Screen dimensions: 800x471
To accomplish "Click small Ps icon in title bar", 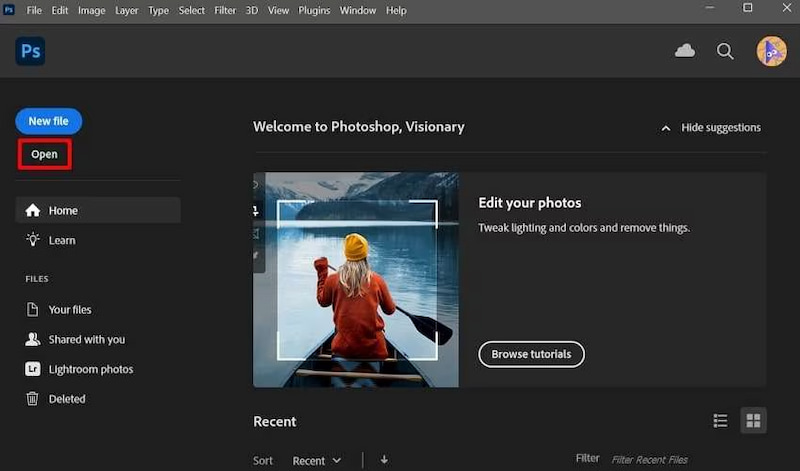I will tap(9, 10).
